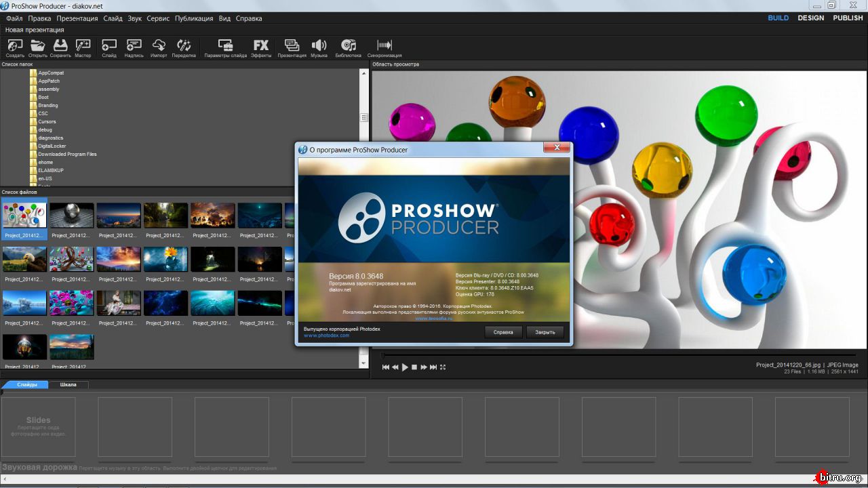The image size is (868, 488).
Task: Open the Правка menu
Action: click(x=40, y=18)
